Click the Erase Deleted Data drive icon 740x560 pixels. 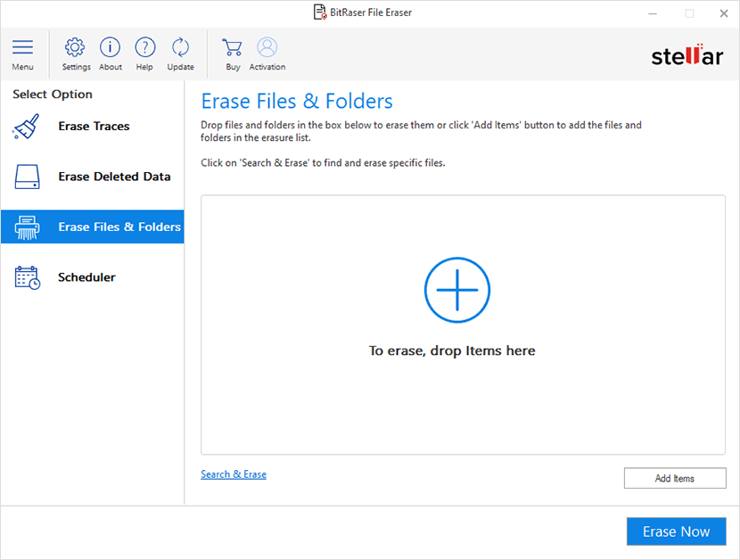26,176
